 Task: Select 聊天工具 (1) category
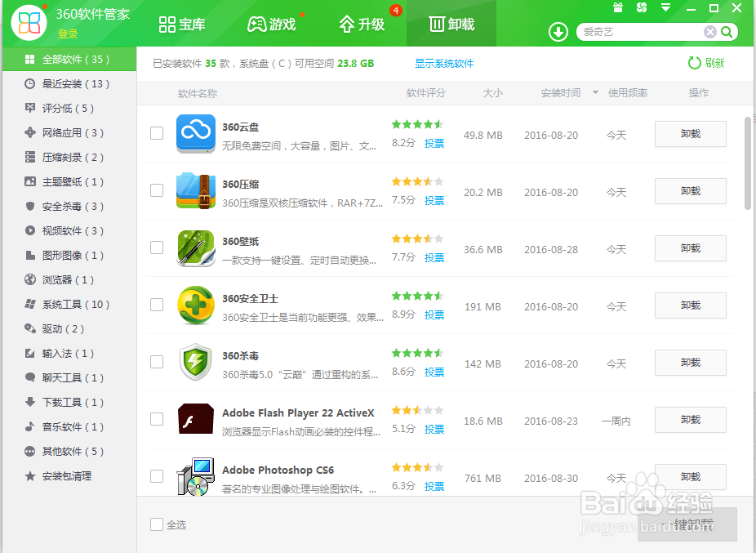point(69,378)
